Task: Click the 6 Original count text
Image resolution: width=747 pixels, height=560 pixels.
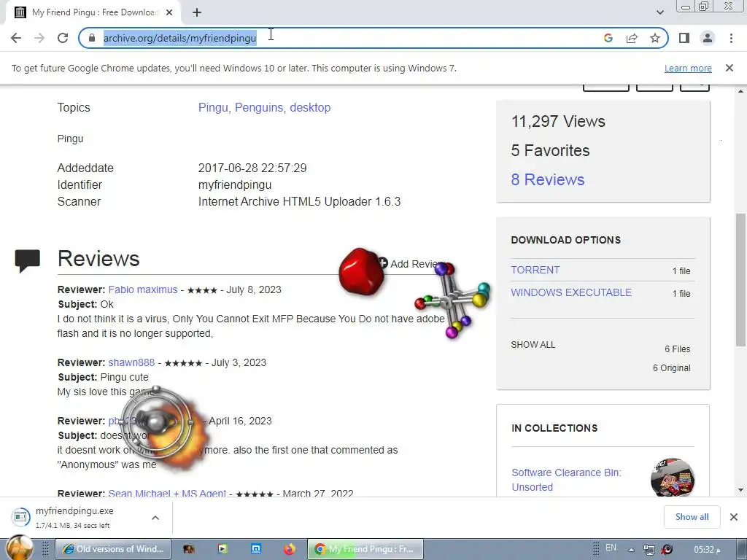Action: click(671, 368)
